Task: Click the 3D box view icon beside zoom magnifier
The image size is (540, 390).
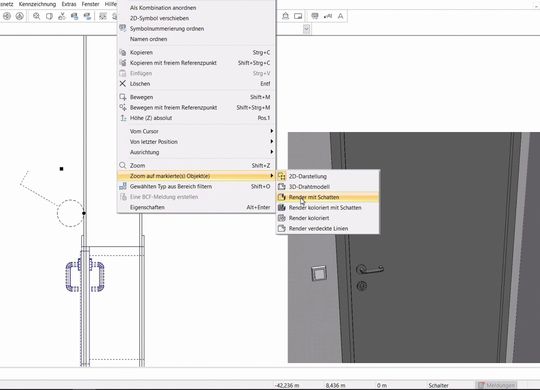Action: click(49, 16)
